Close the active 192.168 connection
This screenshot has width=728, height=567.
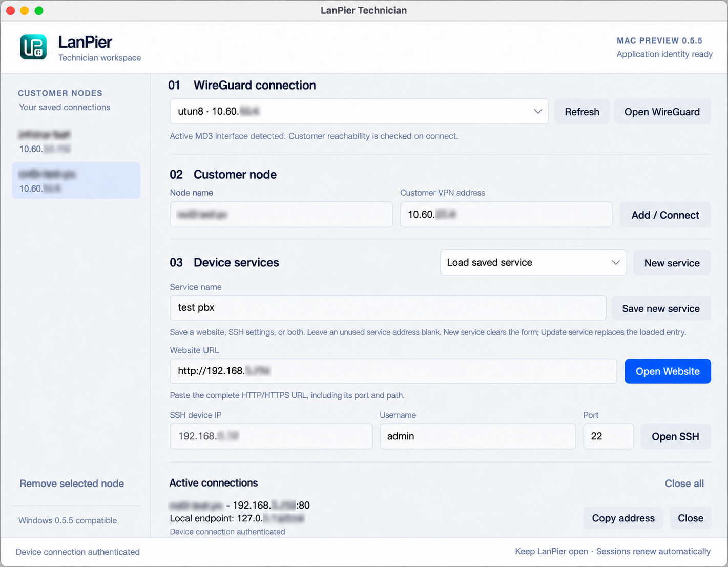pyautogui.click(x=690, y=518)
